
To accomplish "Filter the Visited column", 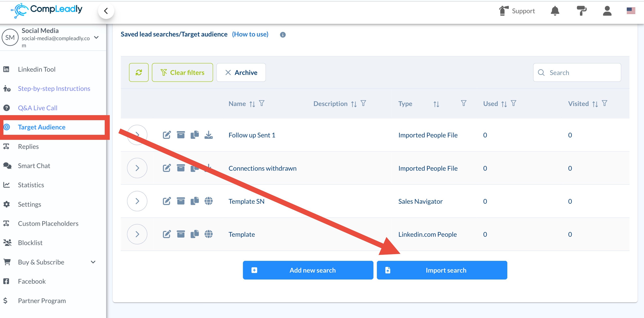I will (605, 103).
